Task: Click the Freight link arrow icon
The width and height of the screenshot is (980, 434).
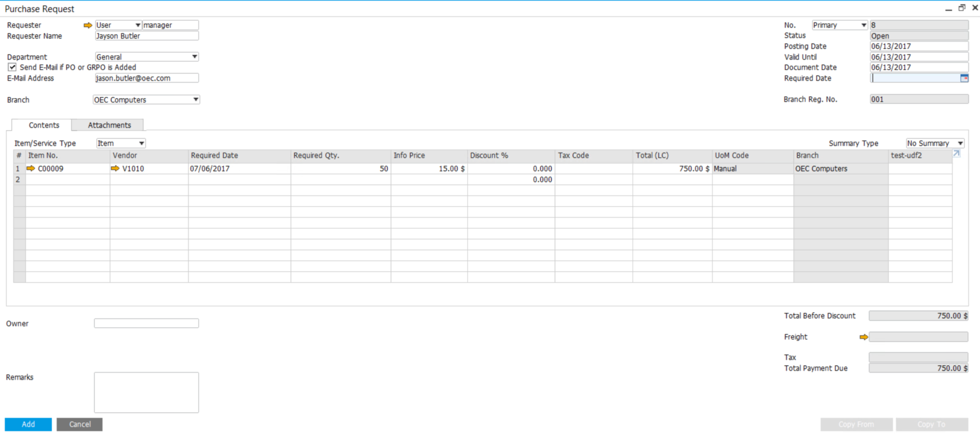Action: tap(864, 337)
